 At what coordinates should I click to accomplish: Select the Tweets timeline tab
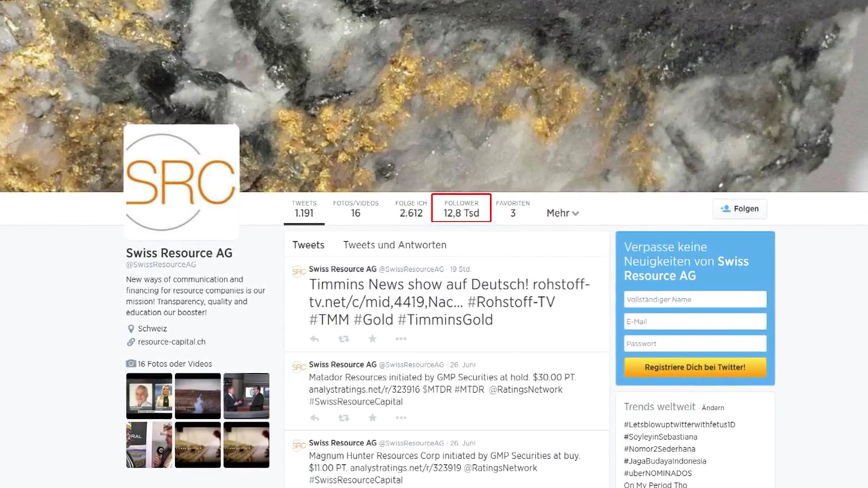tap(309, 245)
